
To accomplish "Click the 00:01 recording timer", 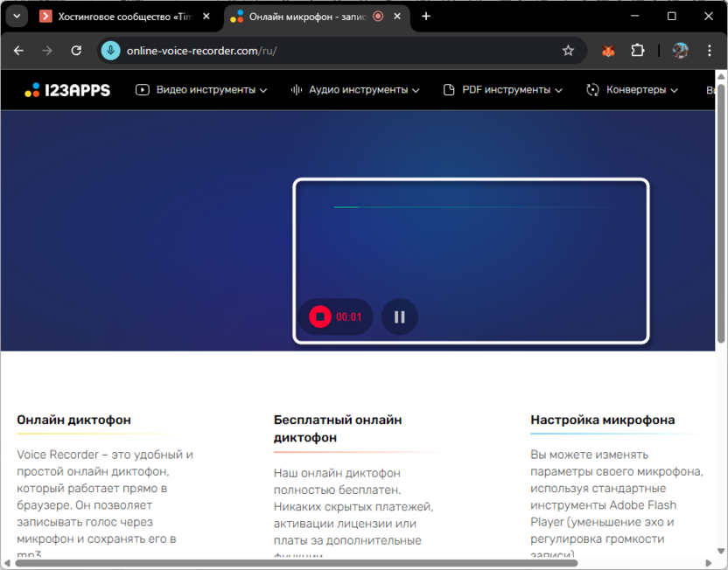I will pyautogui.click(x=348, y=317).
